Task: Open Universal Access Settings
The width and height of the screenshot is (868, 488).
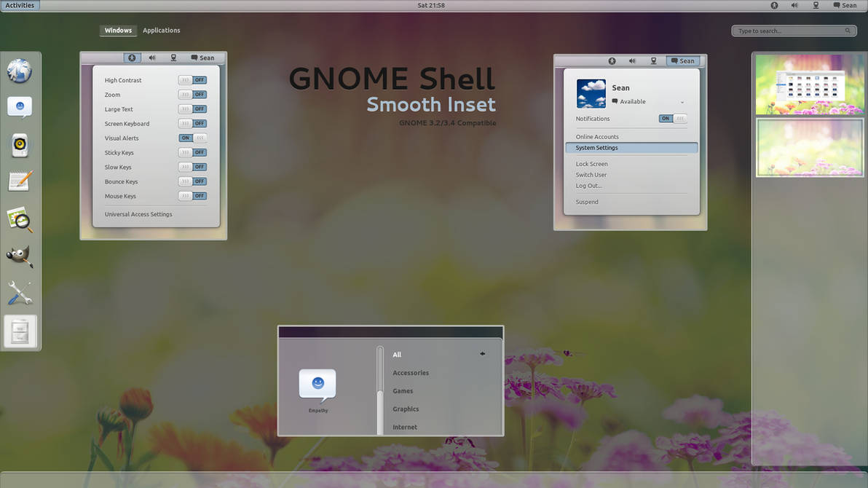Action: coord(138,214)
